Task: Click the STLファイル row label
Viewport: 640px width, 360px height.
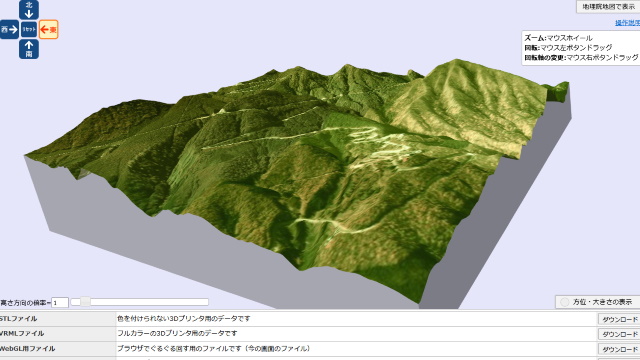Action: [x=19, y=319]
